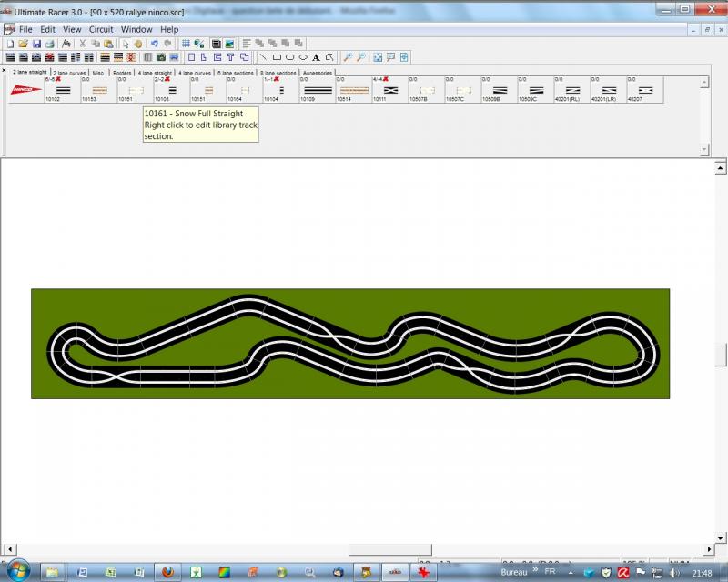Click the Open file folder icon
This screenshot has height=582, width=728.
click(23, 44)
